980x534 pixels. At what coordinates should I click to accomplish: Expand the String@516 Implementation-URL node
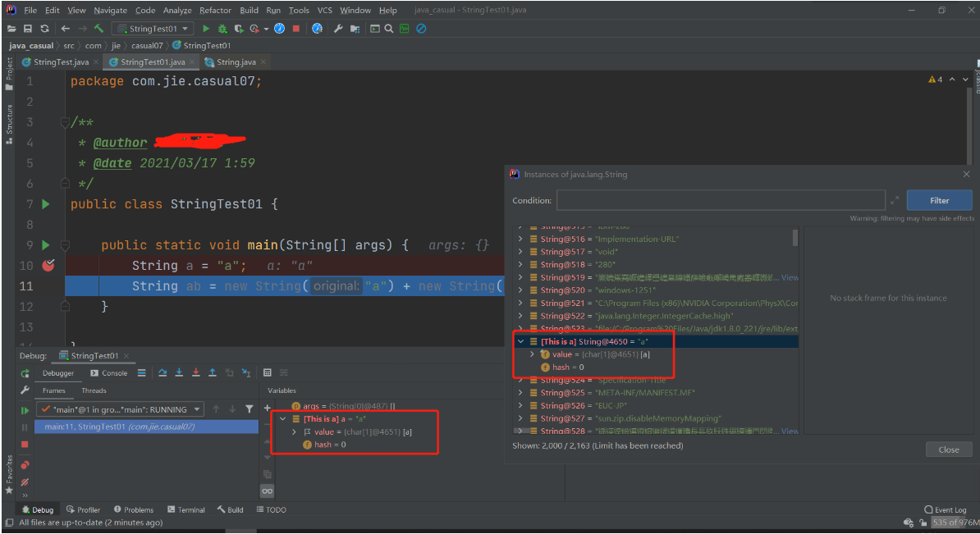click(520, 240)
